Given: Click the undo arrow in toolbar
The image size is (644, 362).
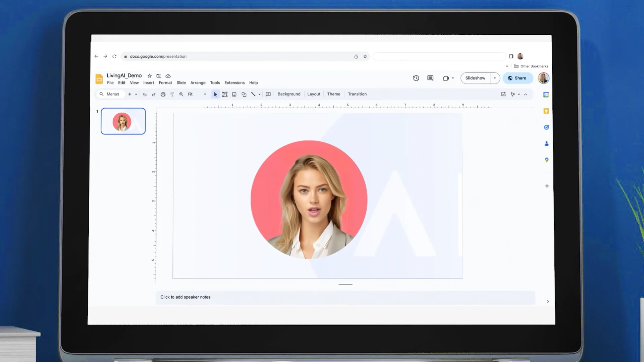Looking at the screenshot, I should click(x=145, y=95).
